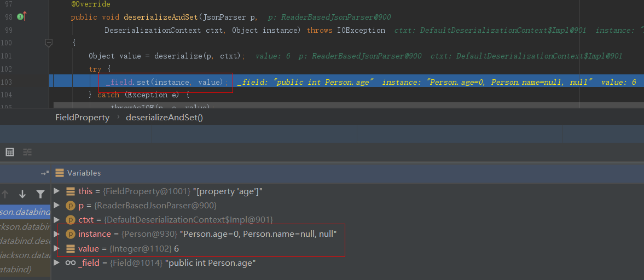Click line number 101 in the gutter
The width and height of the screenshot is (644, 280).
7,56
